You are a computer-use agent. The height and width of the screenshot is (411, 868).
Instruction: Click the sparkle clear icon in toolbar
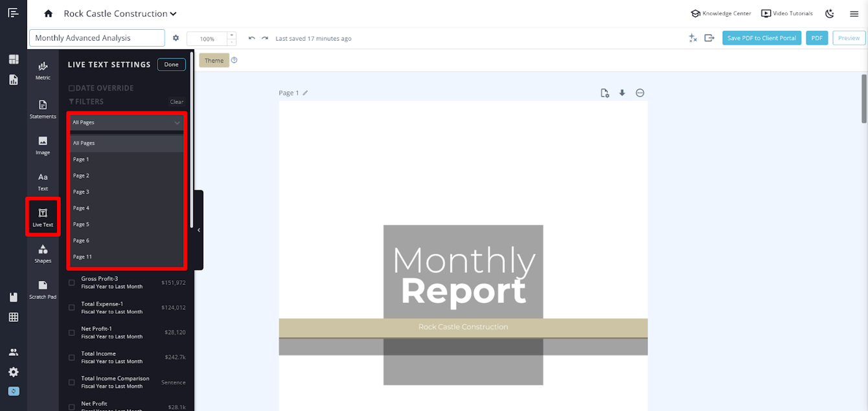[692, 38]
